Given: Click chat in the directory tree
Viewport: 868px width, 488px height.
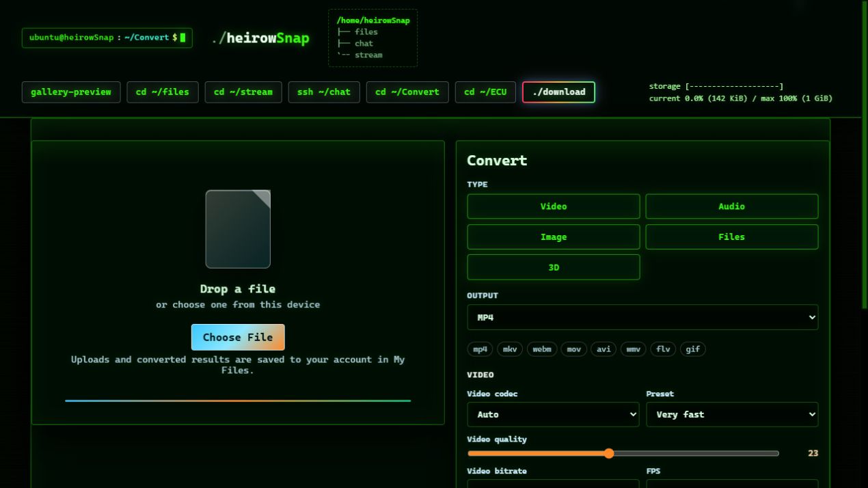Looking at the screenshot, I should pos(364,44).
